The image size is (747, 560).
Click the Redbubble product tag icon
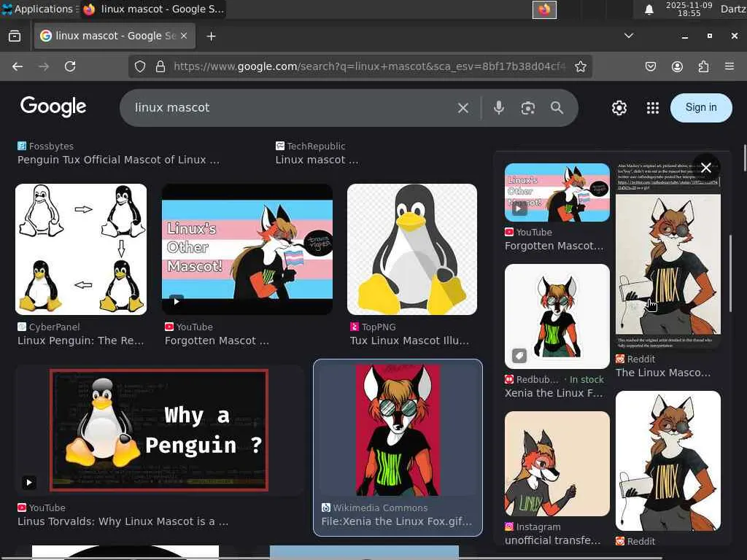pyautogui.click(x=519, y=355)
